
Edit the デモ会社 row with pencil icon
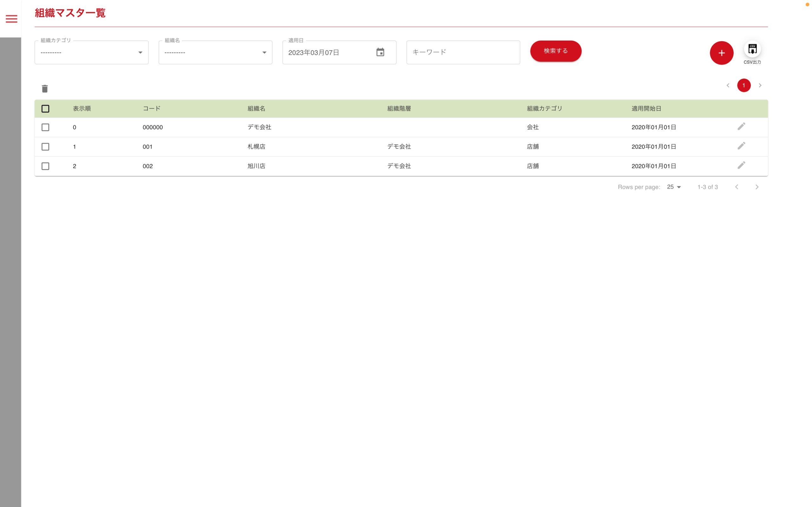[741, 126]
